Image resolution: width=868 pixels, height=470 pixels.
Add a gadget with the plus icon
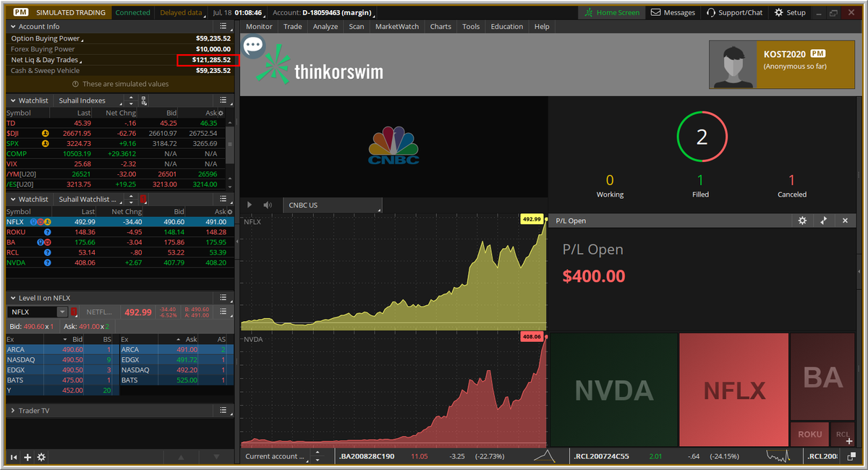tap(27, 457)
